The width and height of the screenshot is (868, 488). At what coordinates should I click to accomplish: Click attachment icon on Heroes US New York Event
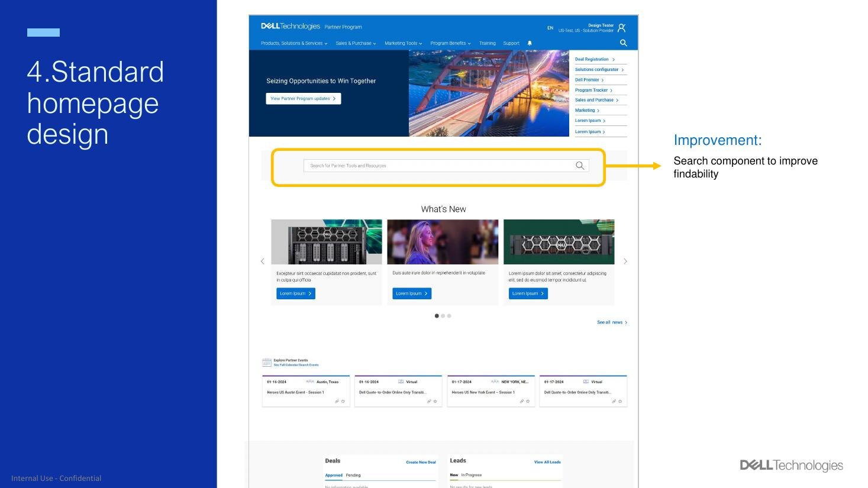point(521,401)
